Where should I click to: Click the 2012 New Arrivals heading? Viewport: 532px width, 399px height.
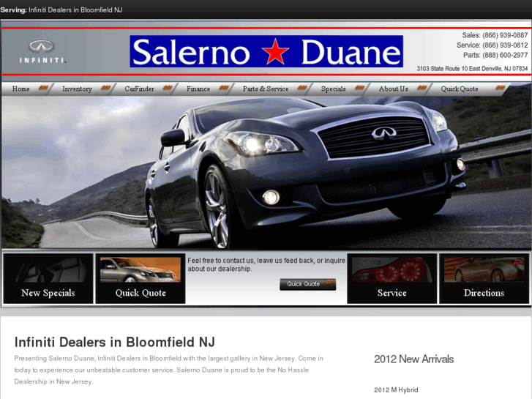coord(413,359)
